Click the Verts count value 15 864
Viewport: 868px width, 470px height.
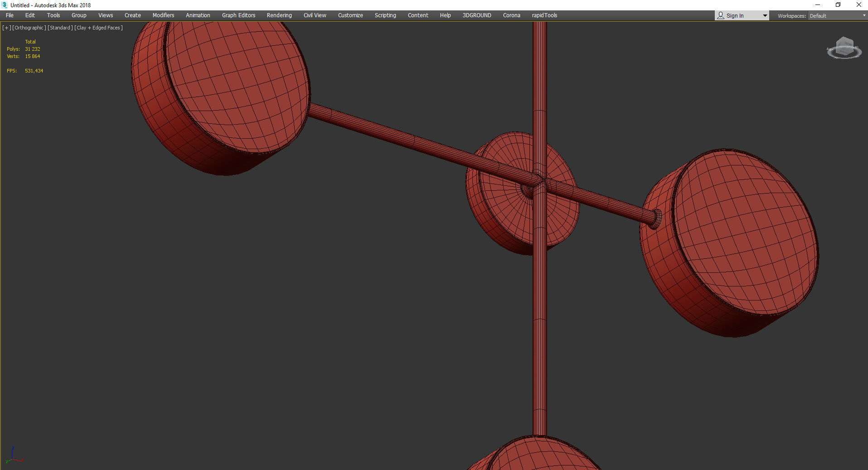pyautogui.click(x=33, y=56)
